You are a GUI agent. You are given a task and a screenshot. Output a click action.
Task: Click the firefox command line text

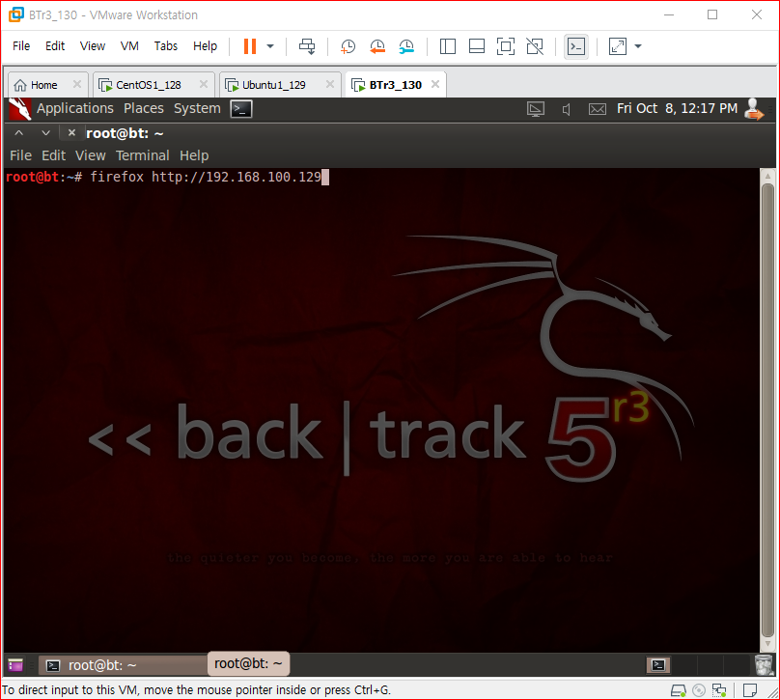tap(206, 177)
